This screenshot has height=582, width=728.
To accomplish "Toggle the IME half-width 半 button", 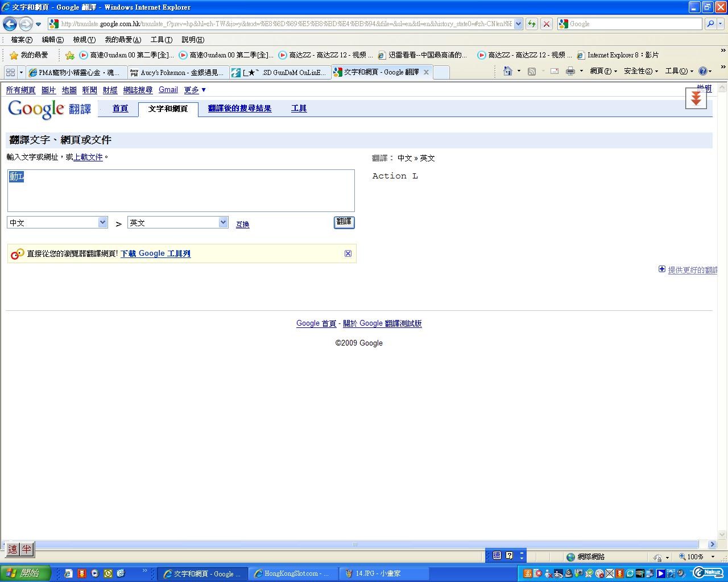I will (x=27, y=549).
